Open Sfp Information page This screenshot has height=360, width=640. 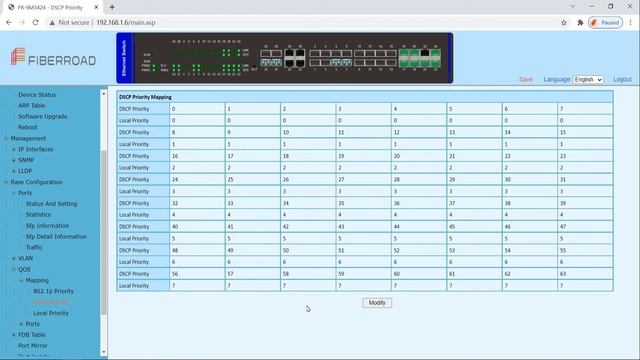(x=47, y=226)
